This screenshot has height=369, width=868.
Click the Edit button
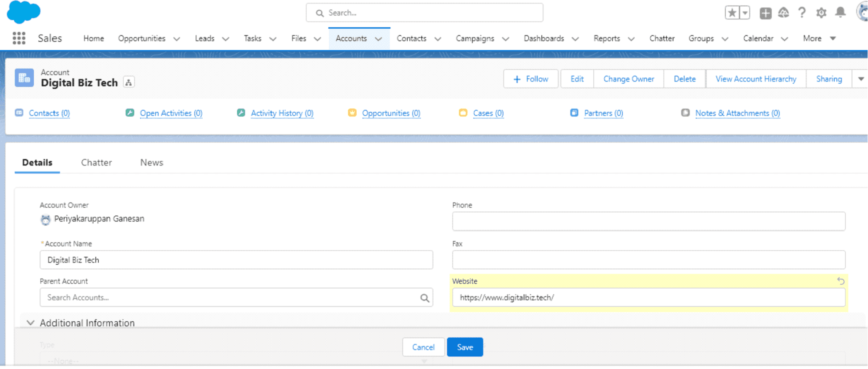[577, 79]
